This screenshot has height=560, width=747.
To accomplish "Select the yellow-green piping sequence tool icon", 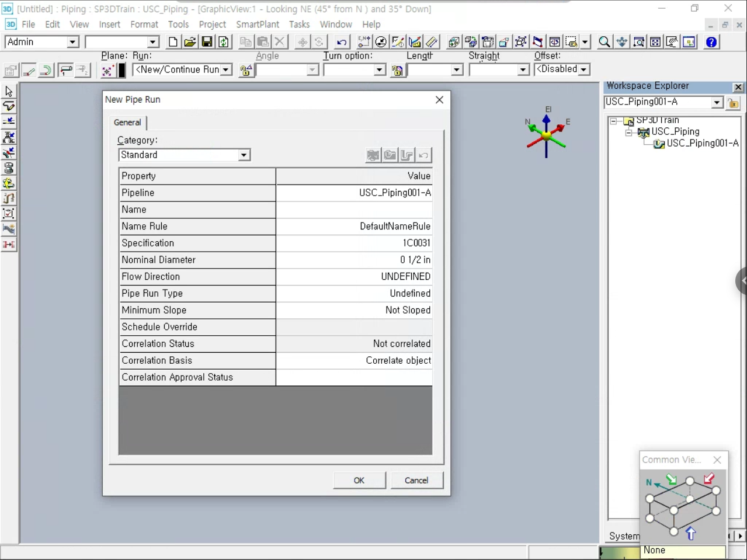I will [9, 183].
